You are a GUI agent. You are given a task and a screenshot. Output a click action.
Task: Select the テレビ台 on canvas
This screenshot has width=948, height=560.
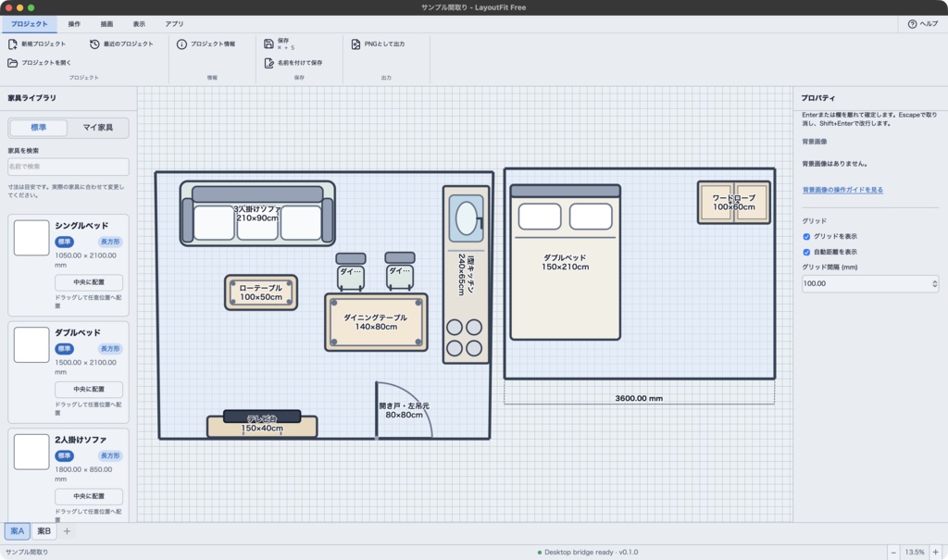[x=262, y=424]
